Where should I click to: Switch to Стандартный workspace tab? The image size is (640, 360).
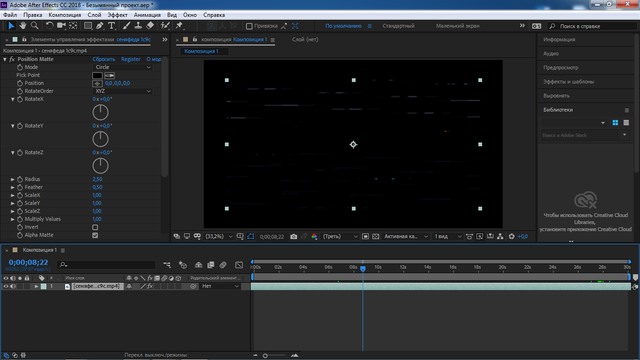(x=398, y=26)
